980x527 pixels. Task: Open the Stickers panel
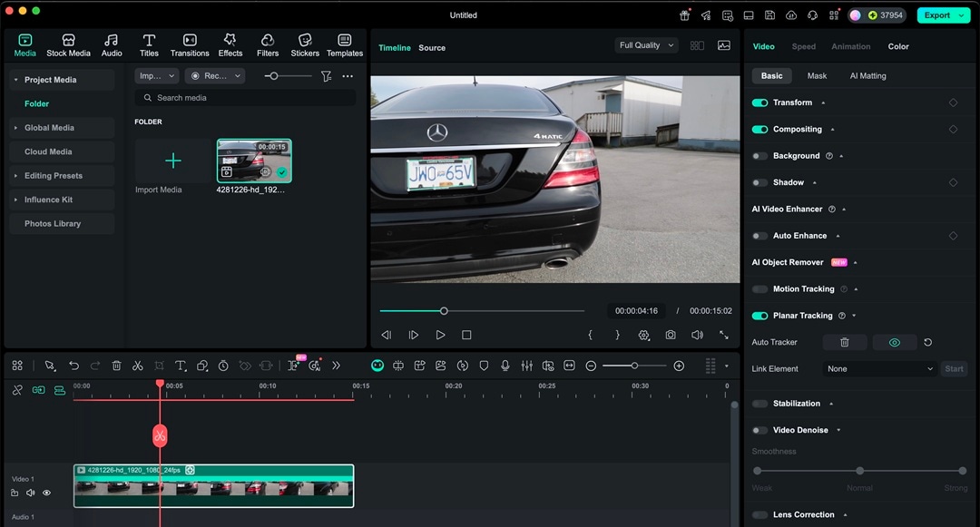pos(305,45)
